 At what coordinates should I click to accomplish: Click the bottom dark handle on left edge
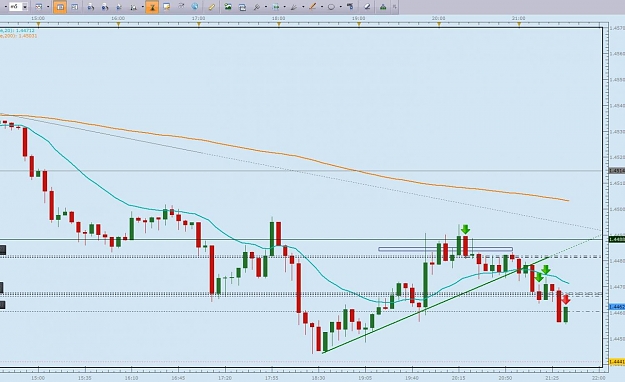tap(2, 305)
